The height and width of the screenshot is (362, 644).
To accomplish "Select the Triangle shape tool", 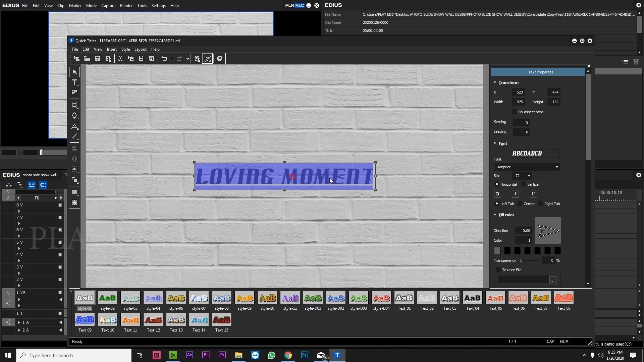I will pos(74,126).
